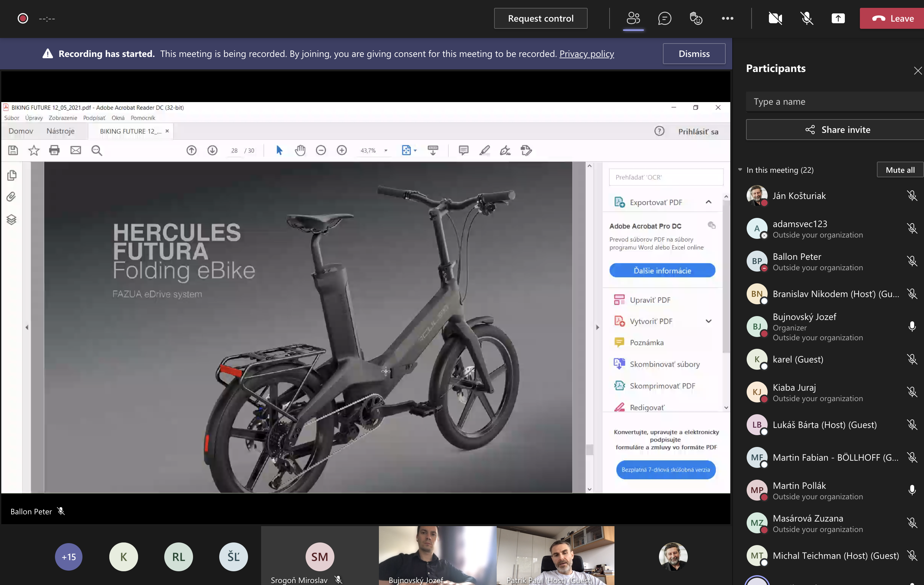Click the email envelope icon
Viewport: 924px width, 585px height.
coord(76,151)
